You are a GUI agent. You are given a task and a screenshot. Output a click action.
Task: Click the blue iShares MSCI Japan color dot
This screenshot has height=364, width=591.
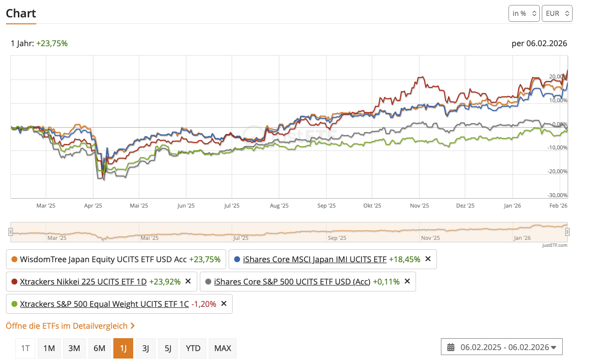click(237, 259)
